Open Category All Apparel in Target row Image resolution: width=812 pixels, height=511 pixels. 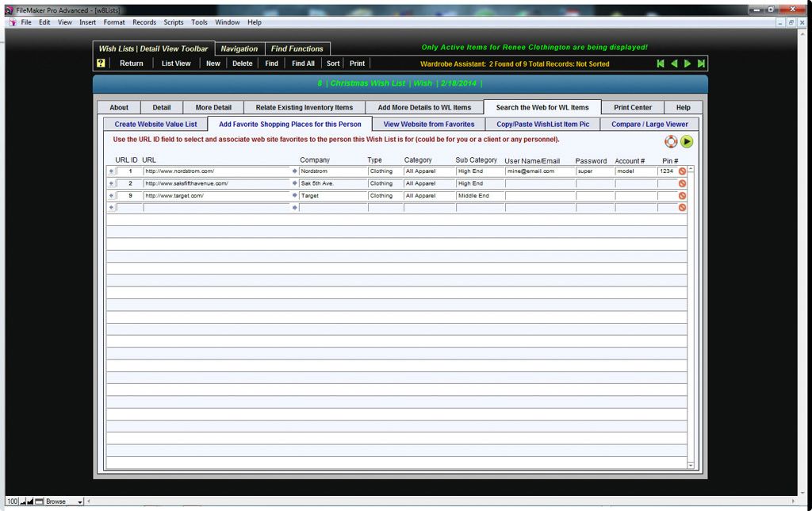(x=429, y=196)
